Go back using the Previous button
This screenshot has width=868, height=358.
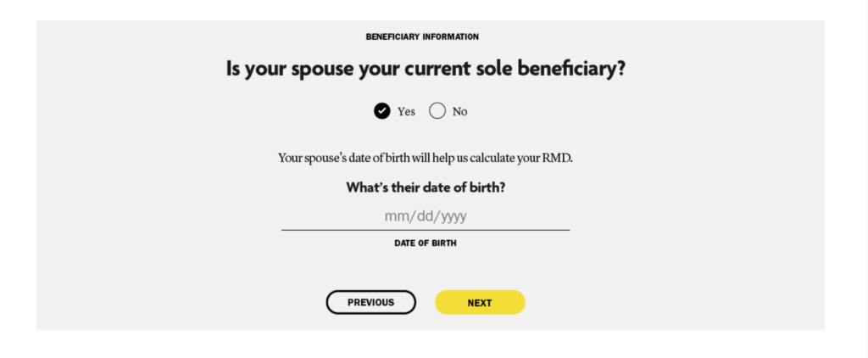click(x=370, y=302)
